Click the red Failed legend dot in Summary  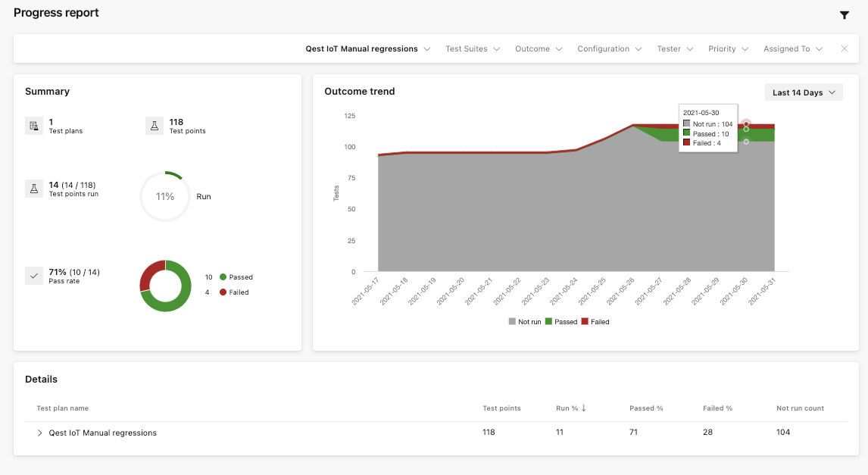coord(223,292)
